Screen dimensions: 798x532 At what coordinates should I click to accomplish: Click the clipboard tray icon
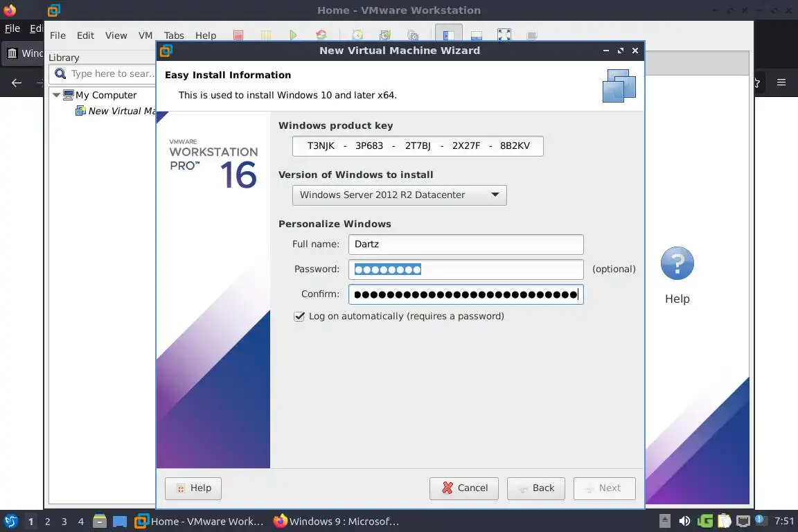[x=724, y=521]
